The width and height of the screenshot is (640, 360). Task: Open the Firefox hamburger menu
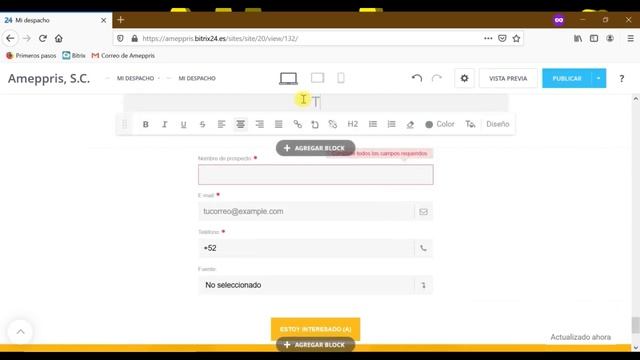click(631, 38)
